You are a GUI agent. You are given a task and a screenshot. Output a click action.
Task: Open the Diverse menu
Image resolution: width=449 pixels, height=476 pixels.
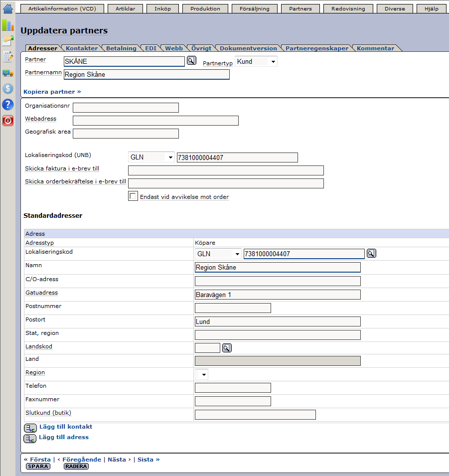click(x=395, y=8)
